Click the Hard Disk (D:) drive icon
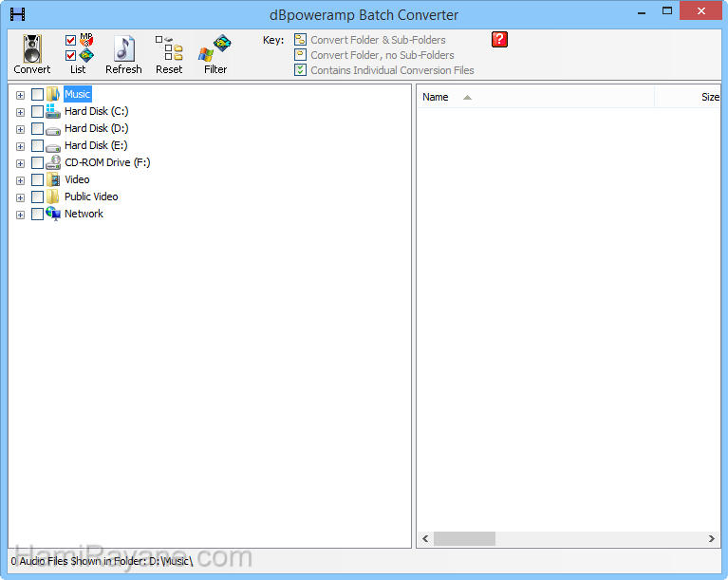 coord(53,129)
